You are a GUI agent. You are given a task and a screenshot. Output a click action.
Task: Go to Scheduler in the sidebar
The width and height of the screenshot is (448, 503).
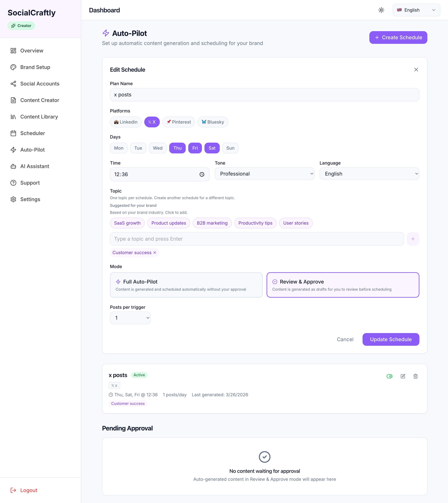[33, 133]
